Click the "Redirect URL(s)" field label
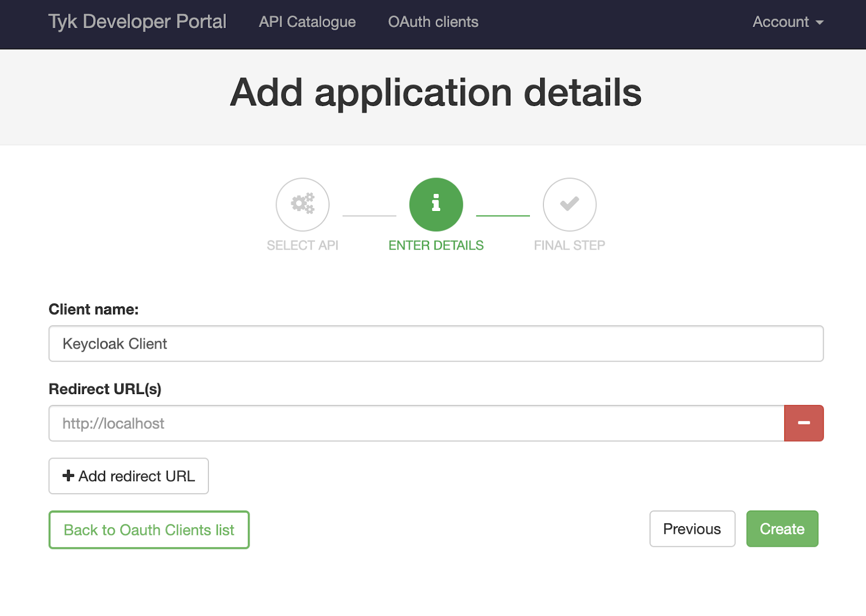Image resolution: width=866 pixels, height=616 pixels. (x=105, y=389)
